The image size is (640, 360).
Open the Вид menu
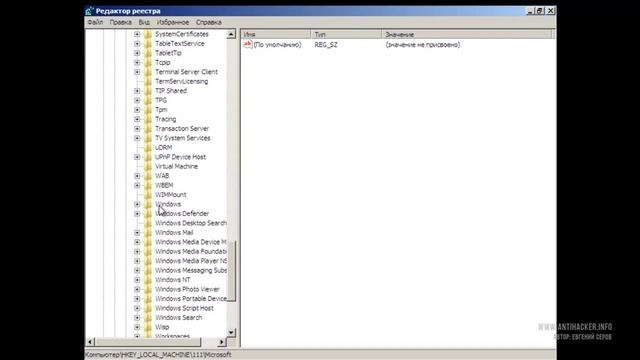point(144,22)
